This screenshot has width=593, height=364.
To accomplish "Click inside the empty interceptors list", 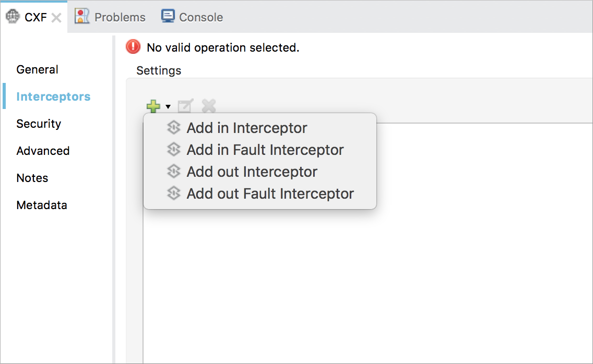I will [365, 287].
